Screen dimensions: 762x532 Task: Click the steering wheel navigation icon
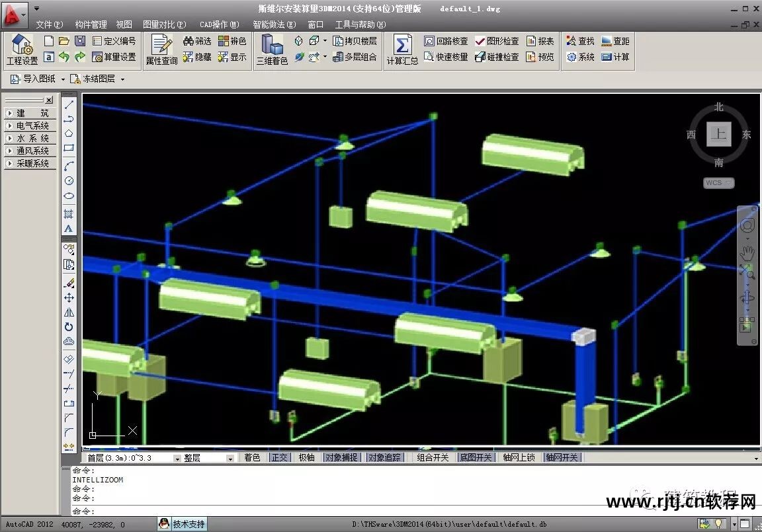click(747, 225)
